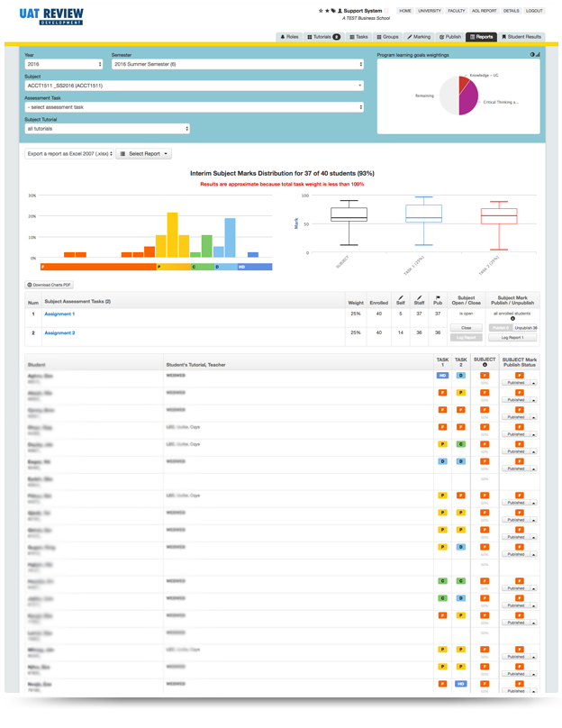Image resolution: width=562 pixels, height=728 pixels.
Task: Open the Assessment Task selector
Action: (195, 107)
